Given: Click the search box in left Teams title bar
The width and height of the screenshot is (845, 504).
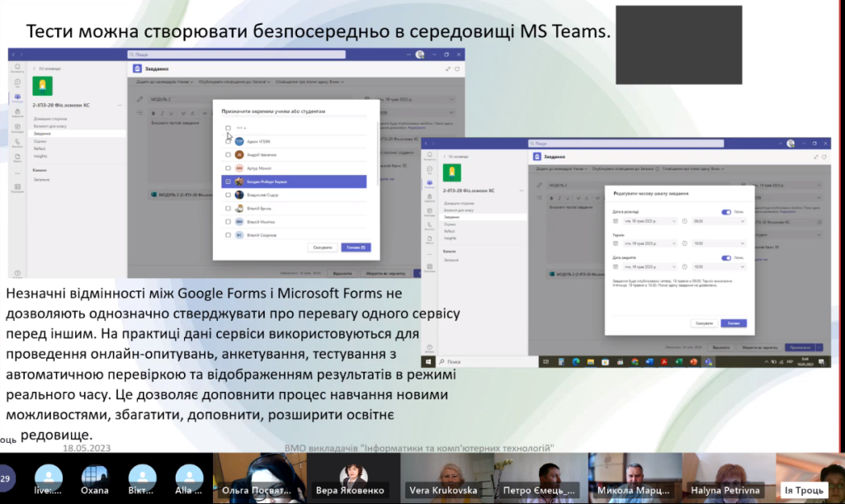Looking at the screenshot, I should 237,54.
